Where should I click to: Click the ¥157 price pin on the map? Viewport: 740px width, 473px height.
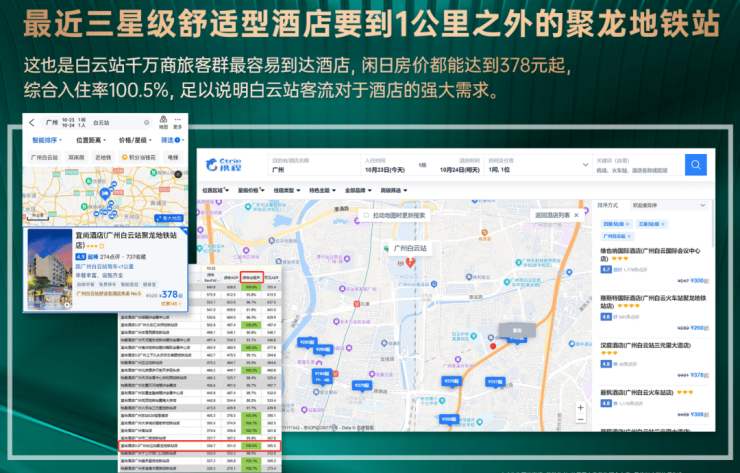[496, 382]
